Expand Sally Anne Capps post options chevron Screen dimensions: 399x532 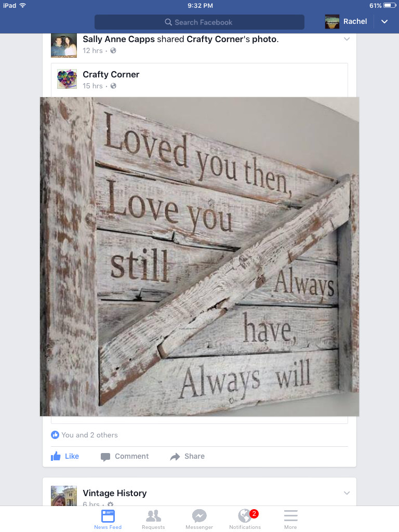[x=347, y=39]
